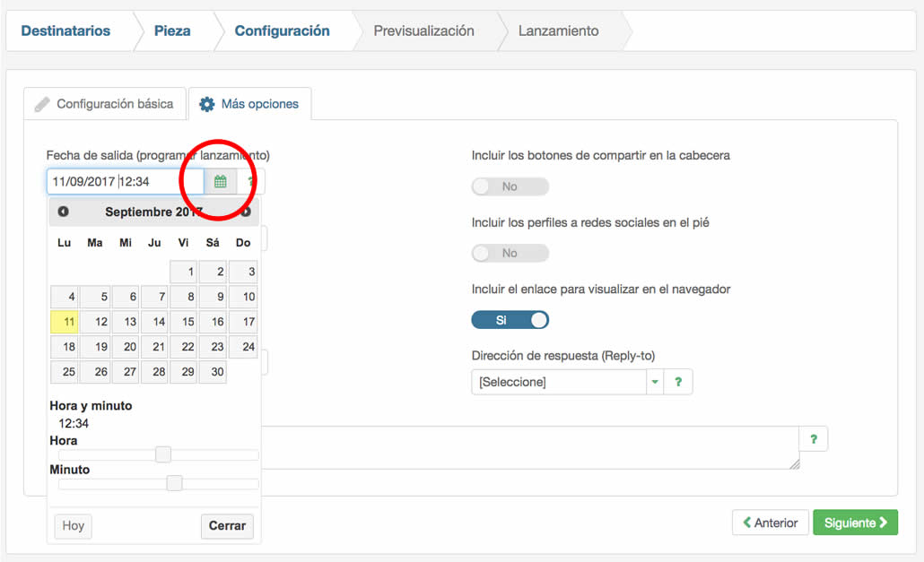Disable the view-in-browser link toggle
The width and height of the screenshot is (924, 562).
[x=510, y=319]
